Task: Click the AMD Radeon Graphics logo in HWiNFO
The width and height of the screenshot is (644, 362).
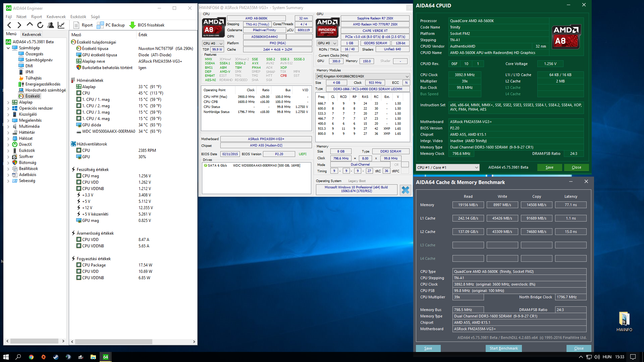Action: coord(327,27)
